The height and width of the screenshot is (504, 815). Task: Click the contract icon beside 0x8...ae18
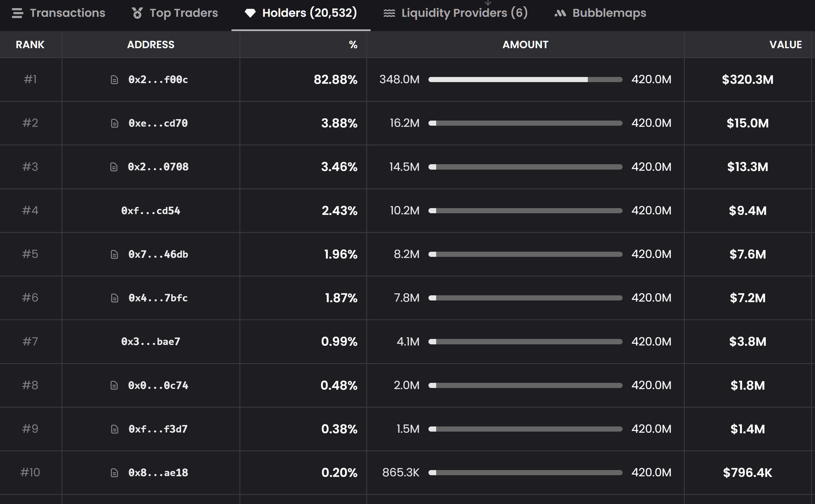(114, 473)
